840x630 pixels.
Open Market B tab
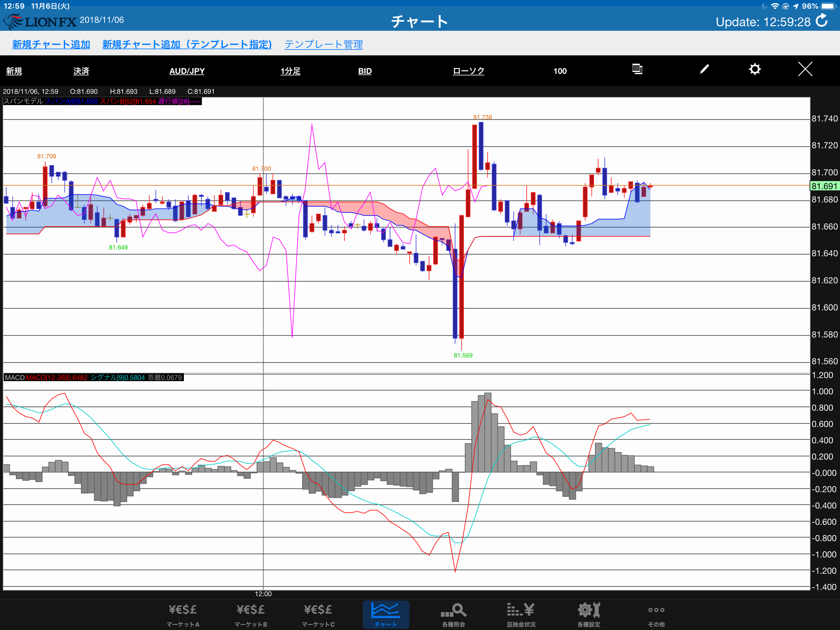(251, 615)
